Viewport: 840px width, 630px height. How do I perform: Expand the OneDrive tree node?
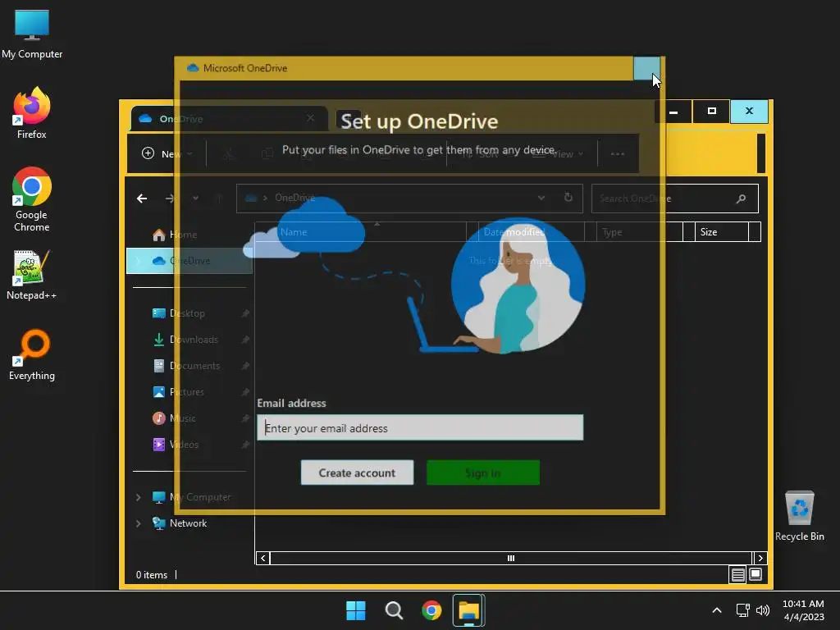[138, 261]
